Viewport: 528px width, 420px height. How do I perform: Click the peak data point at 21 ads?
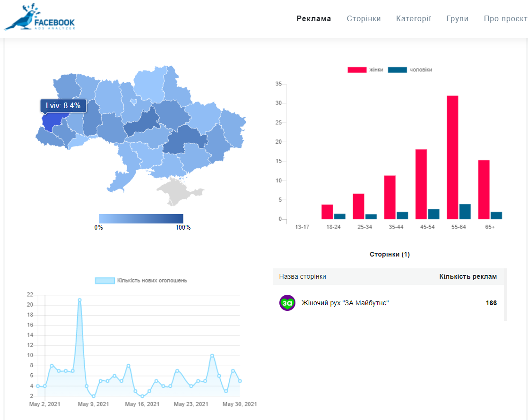pyautogui.click(x=79, y=300)
